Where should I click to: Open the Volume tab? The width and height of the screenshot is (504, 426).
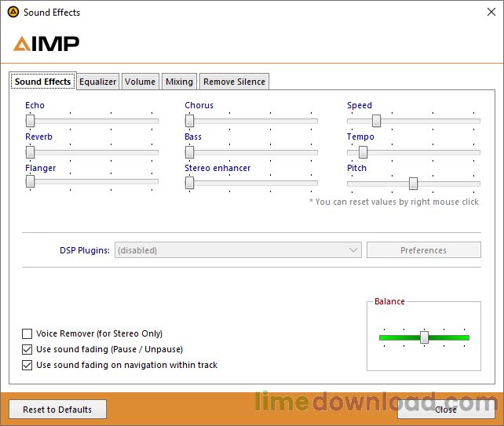[x=141, y=82]
